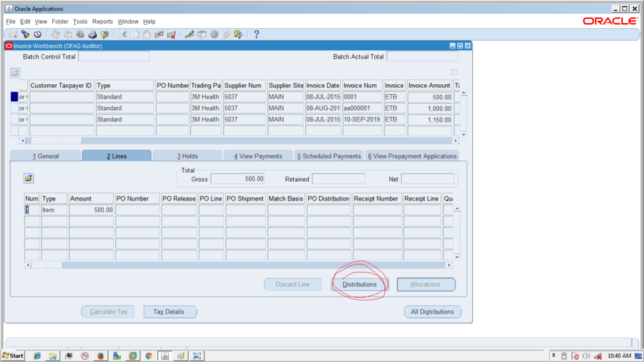The image size is (644, 362).
Task: Click line 1 Amount cell 500.00
Action: point(91,210)
